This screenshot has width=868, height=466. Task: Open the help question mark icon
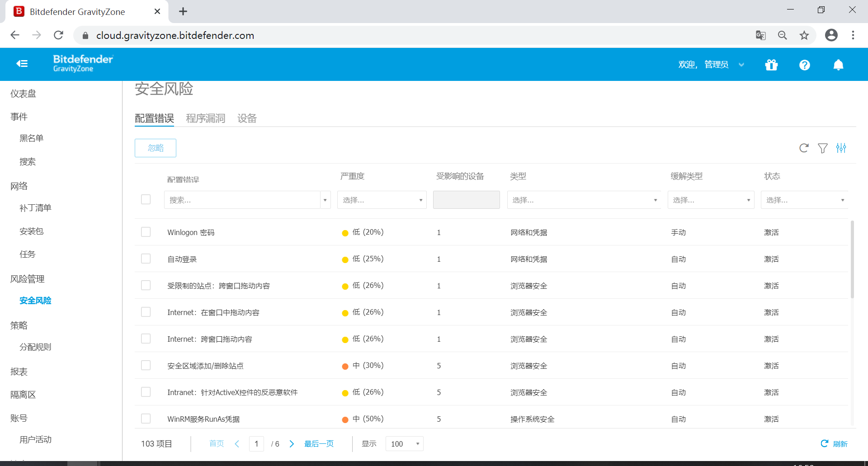(x=805, y=65)
